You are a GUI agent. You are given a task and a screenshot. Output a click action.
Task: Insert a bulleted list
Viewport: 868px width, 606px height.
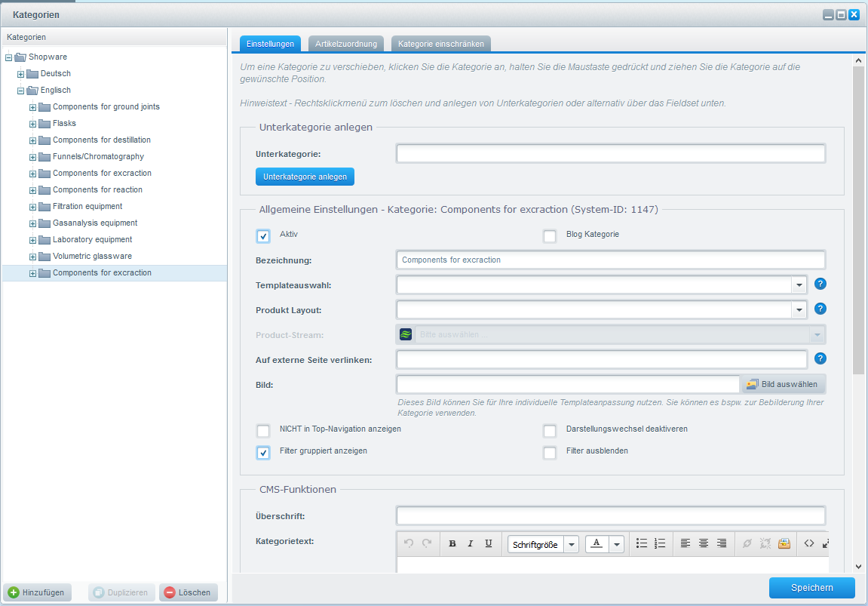(x=642, y=543)
